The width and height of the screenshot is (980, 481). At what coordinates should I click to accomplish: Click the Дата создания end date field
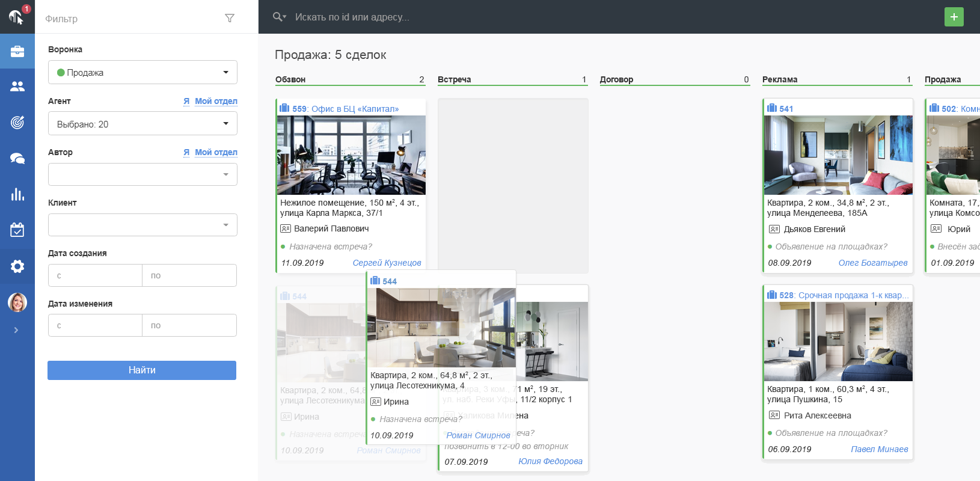[189, 275]
